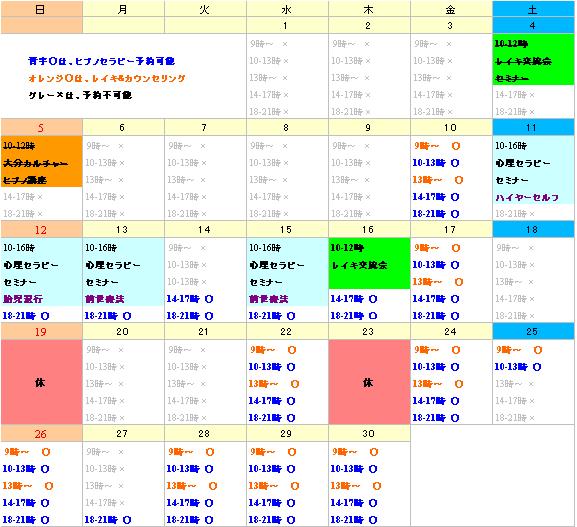This screenshot has width=577, height=527.
Task: Click the 9時〜 orange slot on the 26th
Action: [x=27, y=452]
